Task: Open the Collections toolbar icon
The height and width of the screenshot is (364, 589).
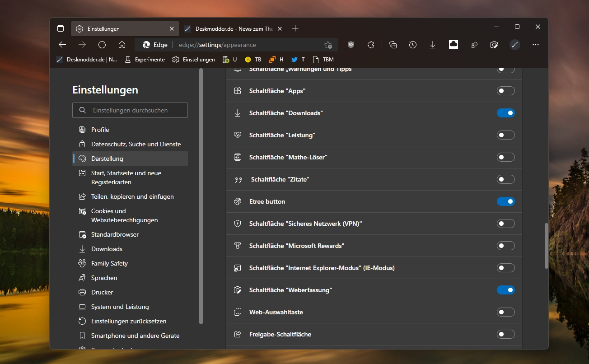Action: [393, 45]
